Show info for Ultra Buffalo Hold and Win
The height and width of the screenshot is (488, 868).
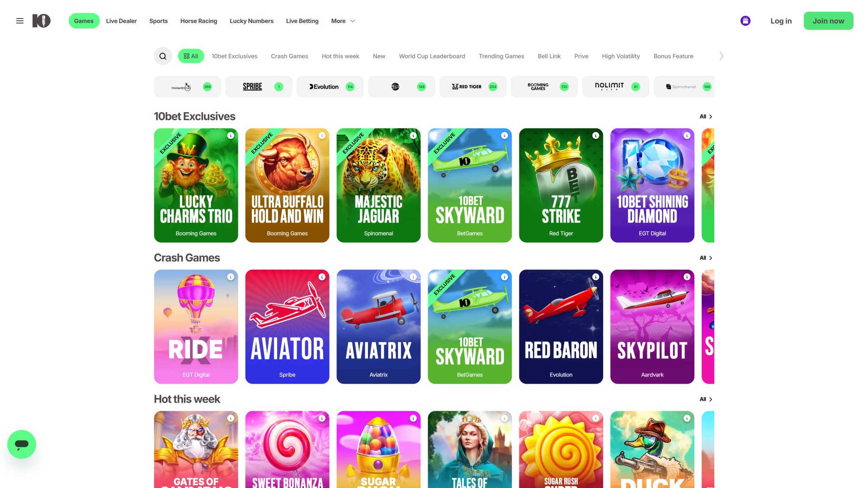click(x=322, y=136)
